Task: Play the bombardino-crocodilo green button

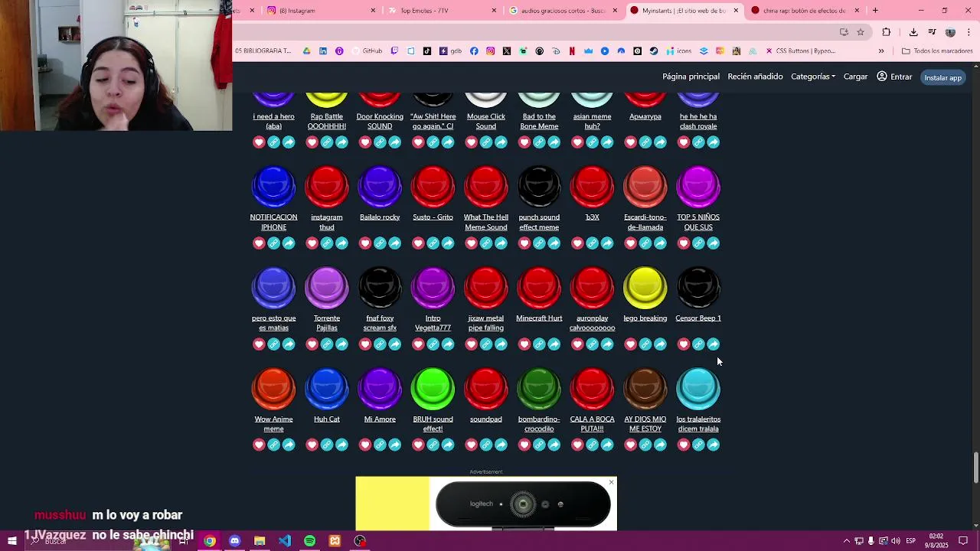Action: coord(539,389)
